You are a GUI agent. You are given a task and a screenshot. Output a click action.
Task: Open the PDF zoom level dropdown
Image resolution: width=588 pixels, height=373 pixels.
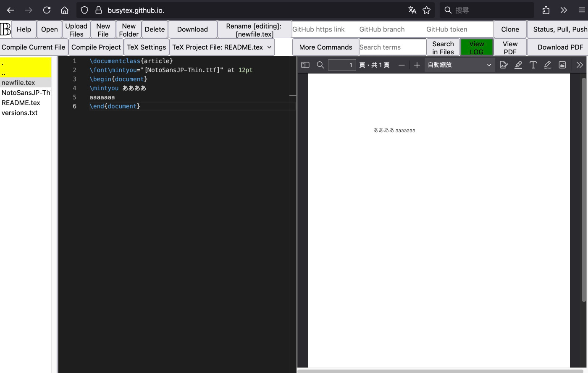point(459,65)
